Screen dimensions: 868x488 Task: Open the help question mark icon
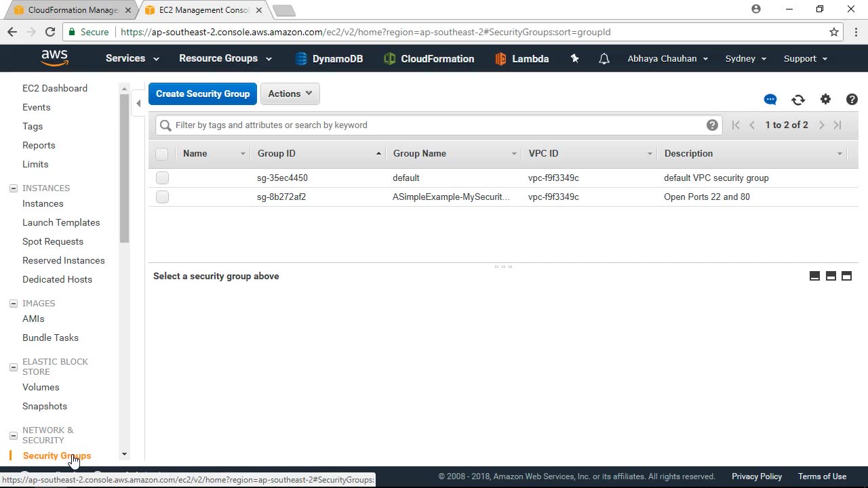pyautogui.click(x=852, y=99)
